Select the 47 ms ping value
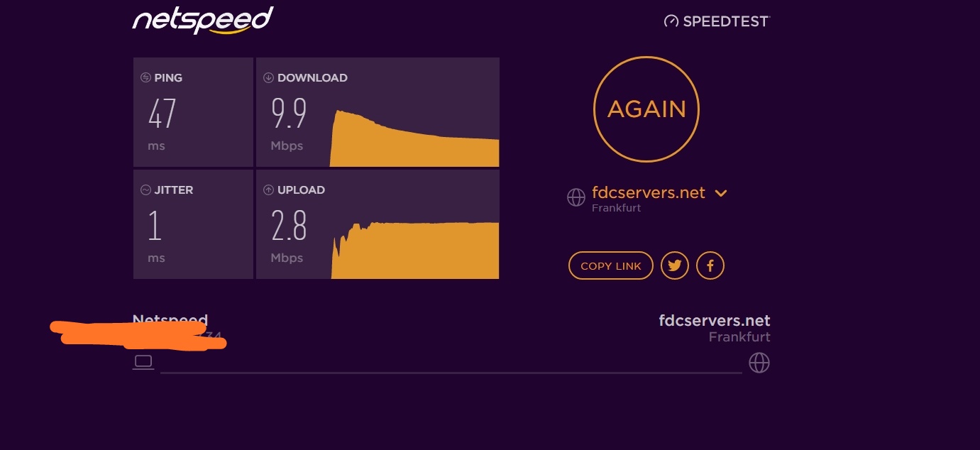Screen dimensions: 980x450 point(162,114)
